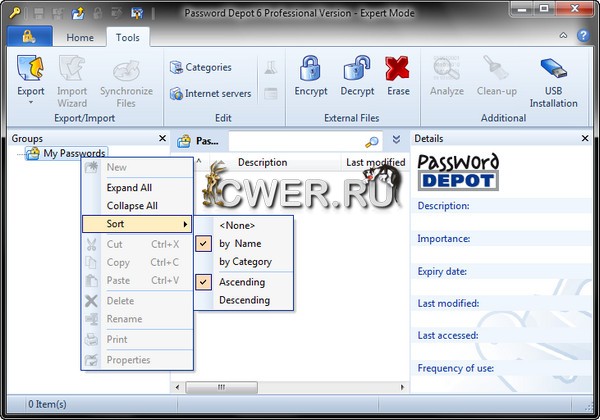Click the open-folder icon in quick access toolbar
600x420 pixels.
coord(78,14)
